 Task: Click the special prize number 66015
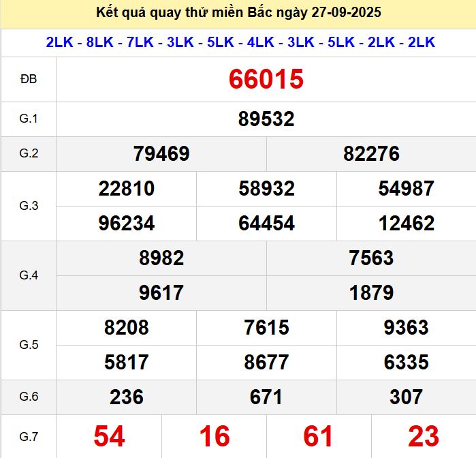pyautogui.click(x=266, y=80)
